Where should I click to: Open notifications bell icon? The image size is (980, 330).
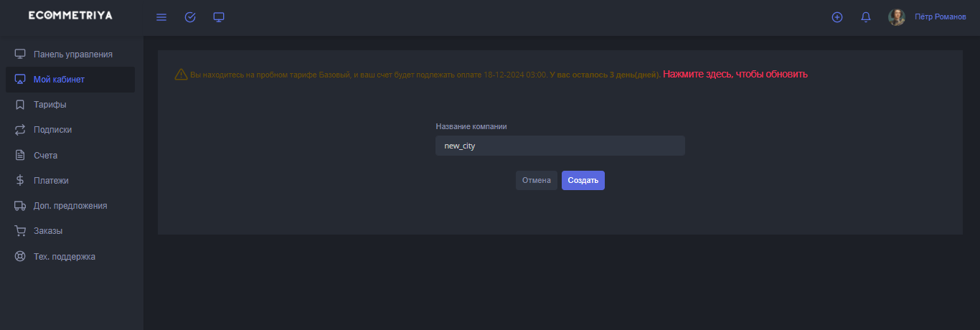pos(865,17)
